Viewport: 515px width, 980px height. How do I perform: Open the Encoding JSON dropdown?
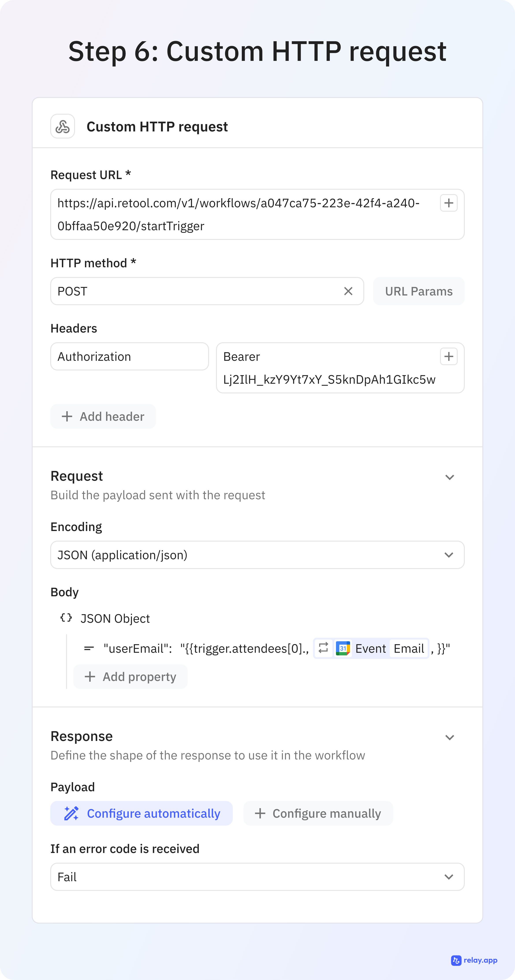click(257, 555)
